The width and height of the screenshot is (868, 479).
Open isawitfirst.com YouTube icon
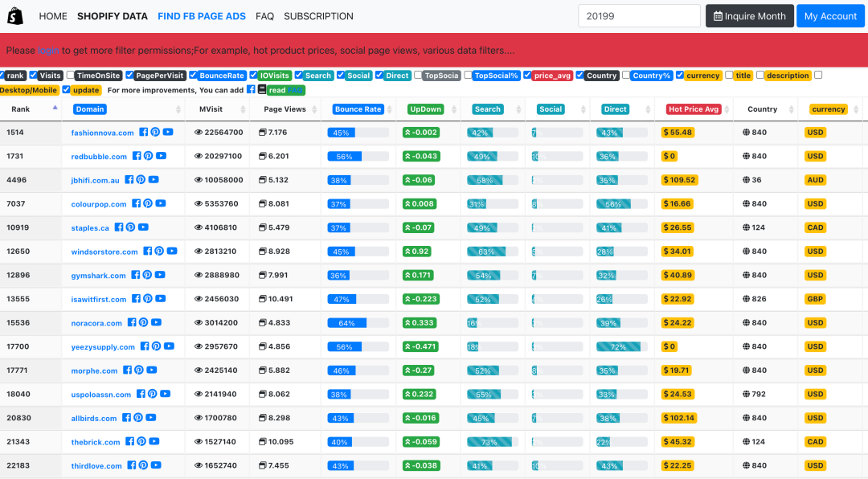click(x=161, y=298)
